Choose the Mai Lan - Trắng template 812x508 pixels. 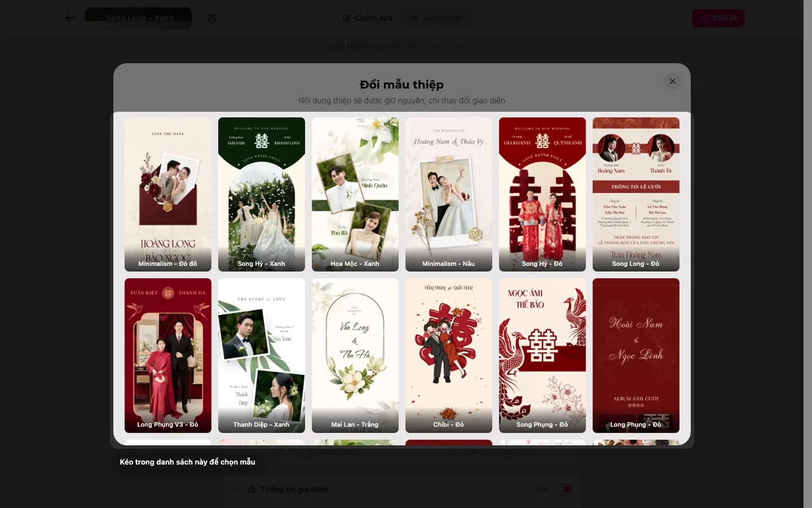point(355,356)
